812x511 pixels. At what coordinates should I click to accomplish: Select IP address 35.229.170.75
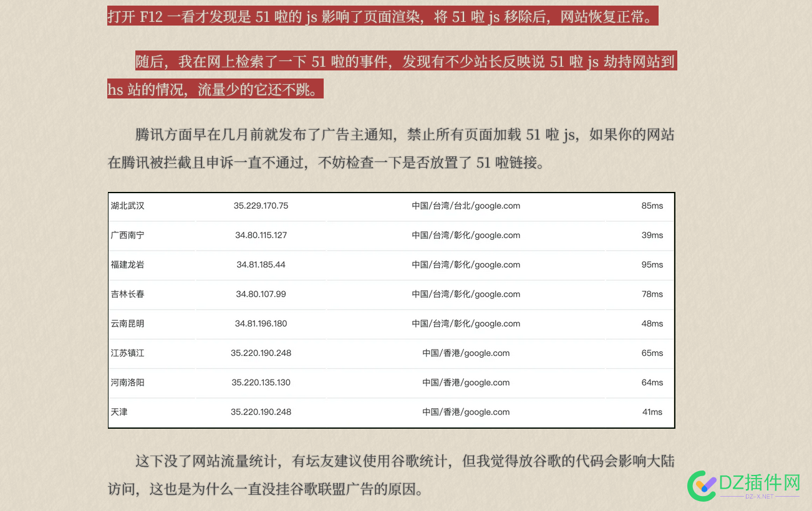(x=261, y=206)
